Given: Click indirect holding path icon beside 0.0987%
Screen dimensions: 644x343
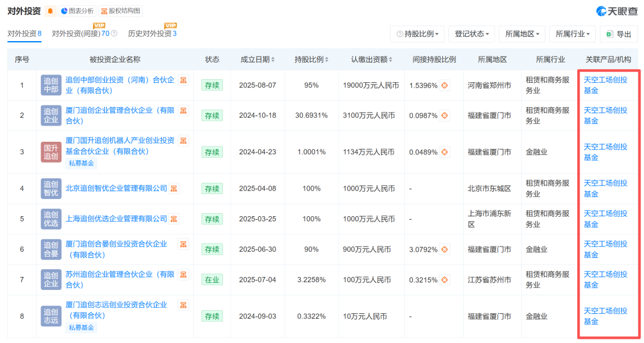Looking at the screenshot, I should tap(444, 116).
